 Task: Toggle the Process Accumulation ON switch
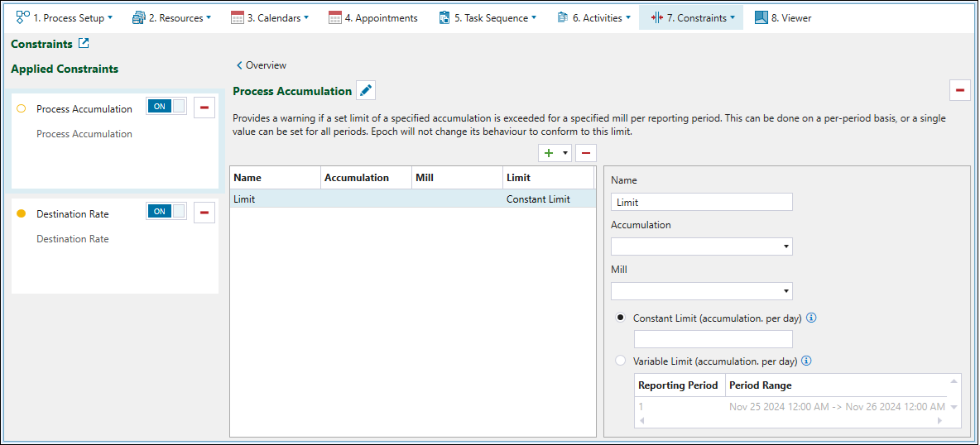pos(166,106)
